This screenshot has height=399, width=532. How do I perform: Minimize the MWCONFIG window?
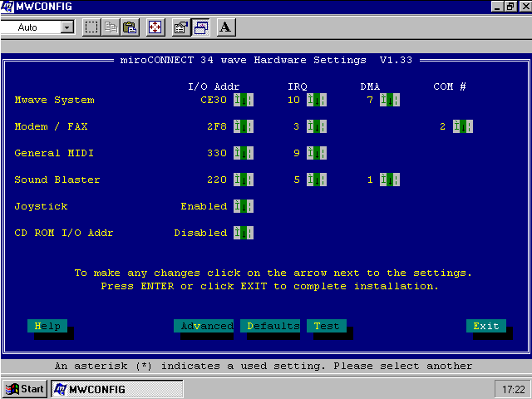point(497,7)
